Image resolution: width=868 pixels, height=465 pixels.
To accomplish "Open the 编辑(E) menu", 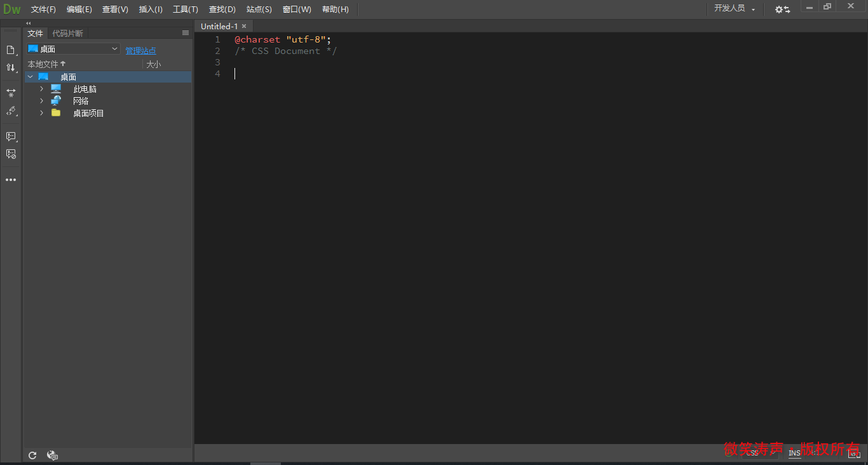I will point(79,10).
